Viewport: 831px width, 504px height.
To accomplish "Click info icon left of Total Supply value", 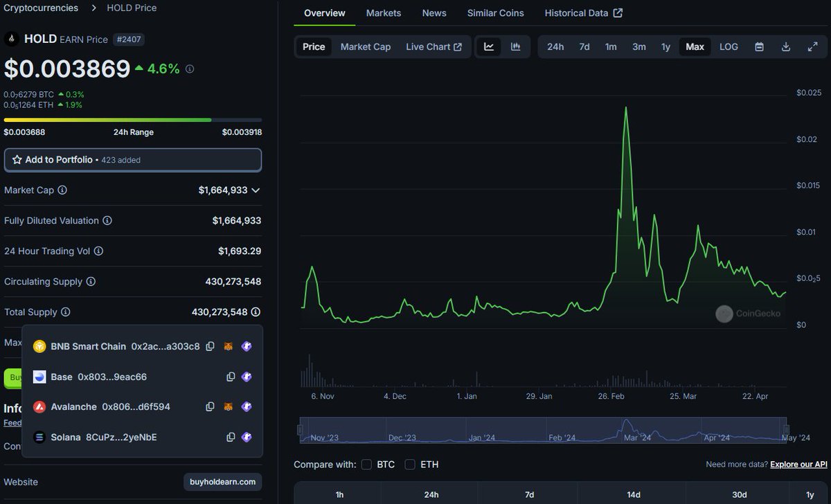I will 66,312.
